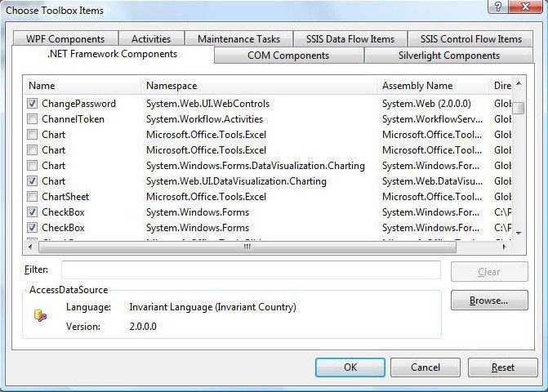Click the vertical scrollbar thumb
The width and height of the screenshot is (548, 392).
tap(519, 108)
